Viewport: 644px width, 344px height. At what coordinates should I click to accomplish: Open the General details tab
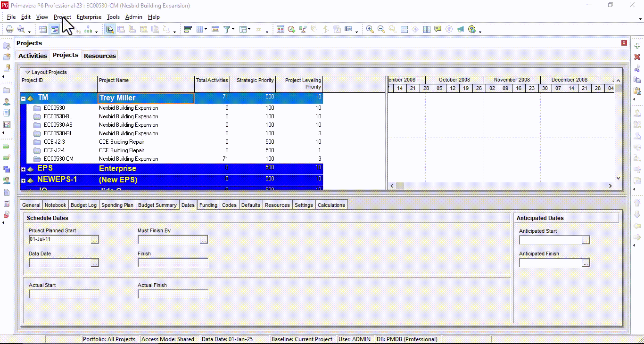(31, 205)
